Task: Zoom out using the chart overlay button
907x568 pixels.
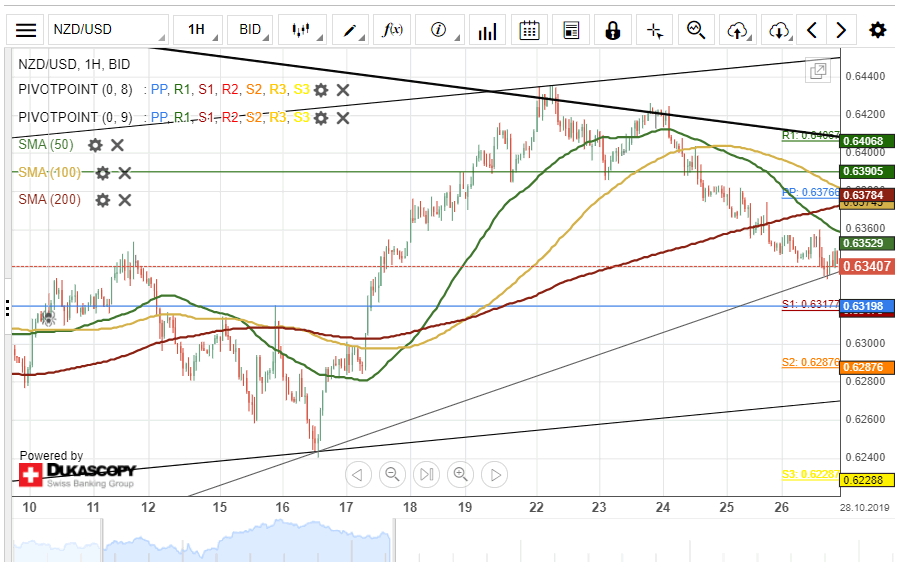Action: [392, 474]
